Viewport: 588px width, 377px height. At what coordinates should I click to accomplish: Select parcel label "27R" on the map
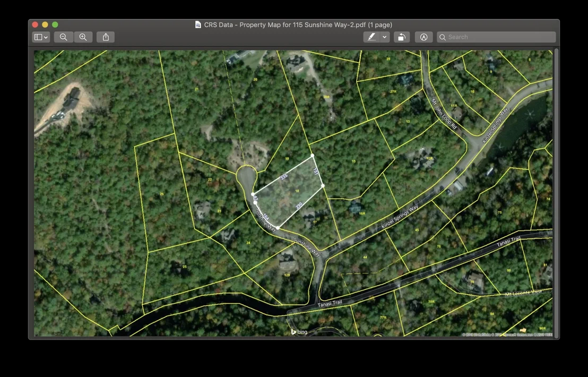[393, 91]
